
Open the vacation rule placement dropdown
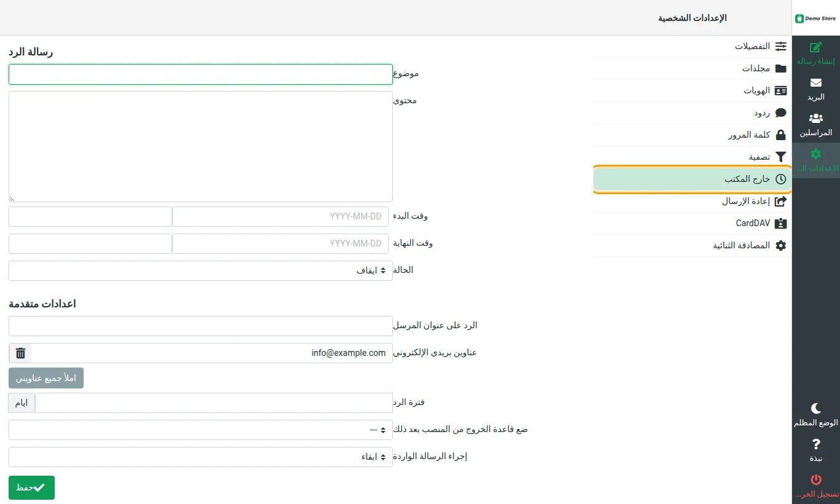[x=200, y=430]
